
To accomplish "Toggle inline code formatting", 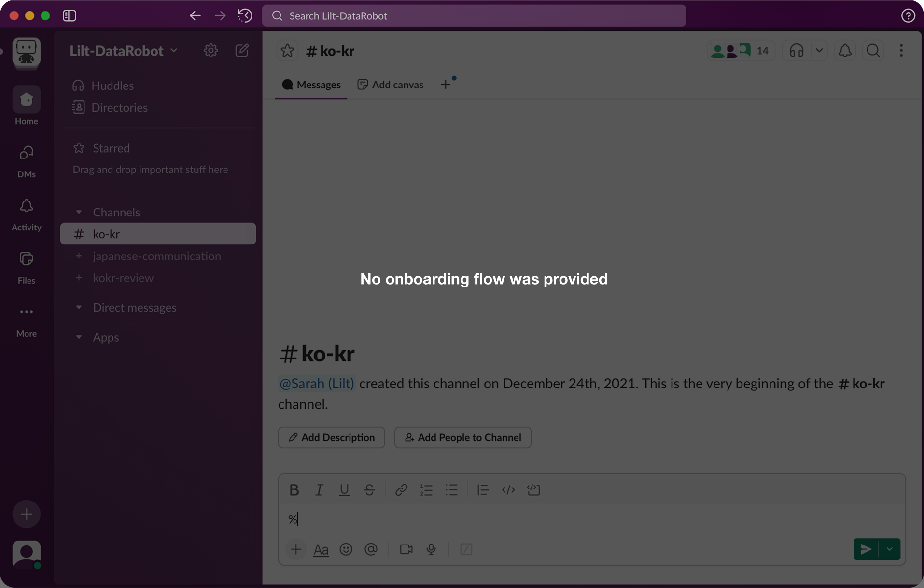I will 508,490.
